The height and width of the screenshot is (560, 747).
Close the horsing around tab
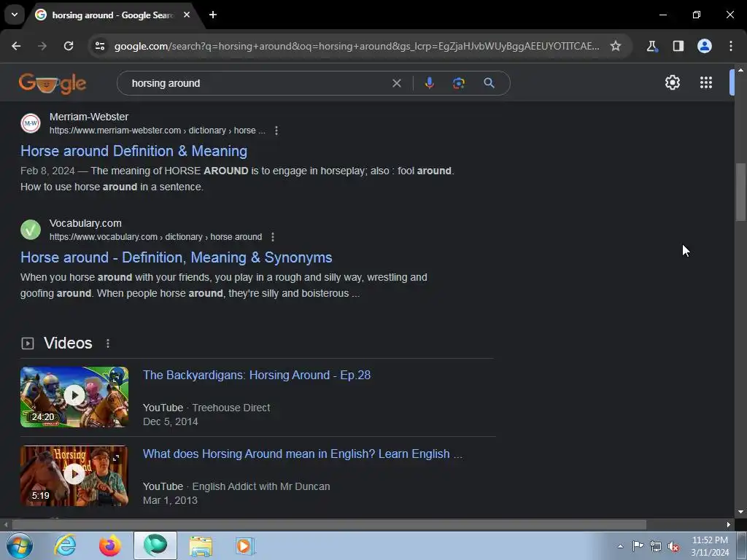[x=187, y=15]
